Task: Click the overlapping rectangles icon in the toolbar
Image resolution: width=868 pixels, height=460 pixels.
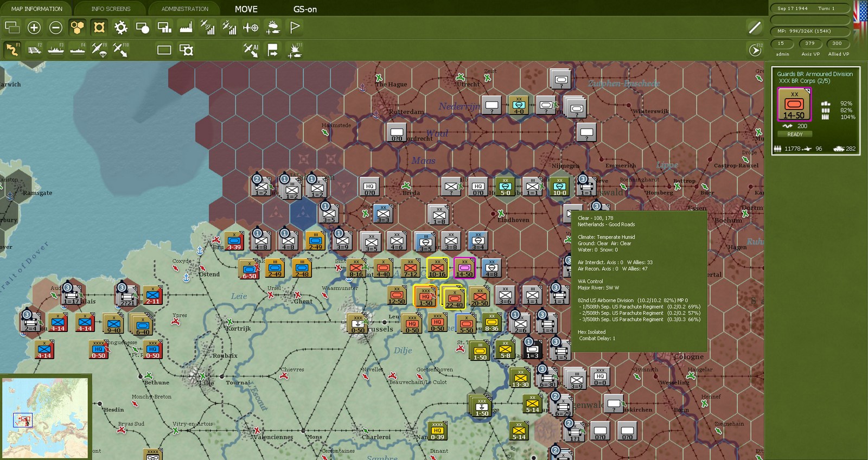Action: click(x=12, y=27)
